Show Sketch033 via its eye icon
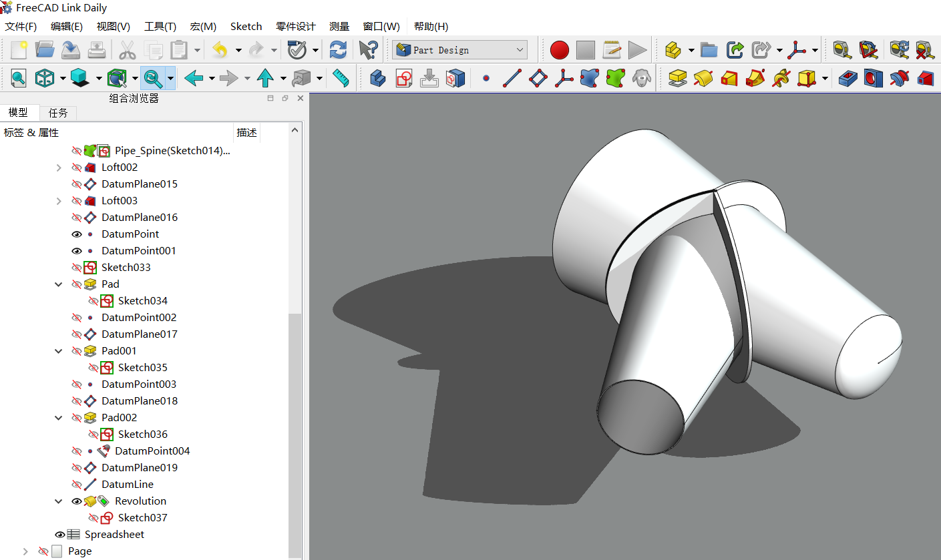This screenshot has width=941, height=560. tap(77, 268)
